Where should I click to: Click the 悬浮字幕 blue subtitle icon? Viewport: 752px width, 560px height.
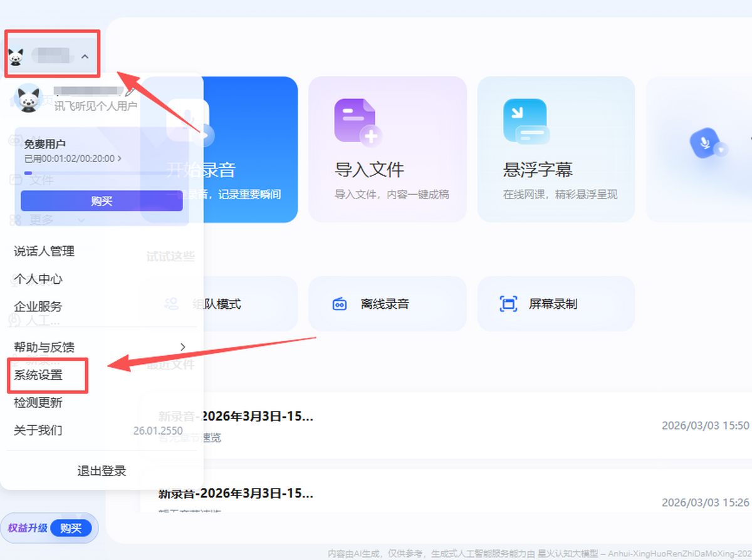(x=525, y=121)
